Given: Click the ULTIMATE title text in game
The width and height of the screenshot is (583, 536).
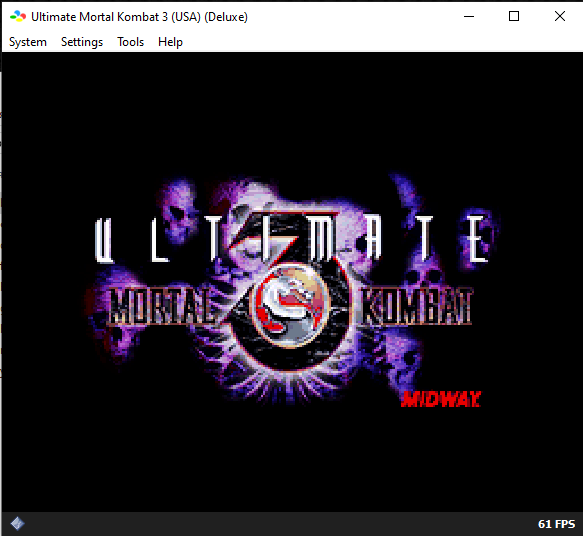Looking at the screenshot, I should point(292,239).
